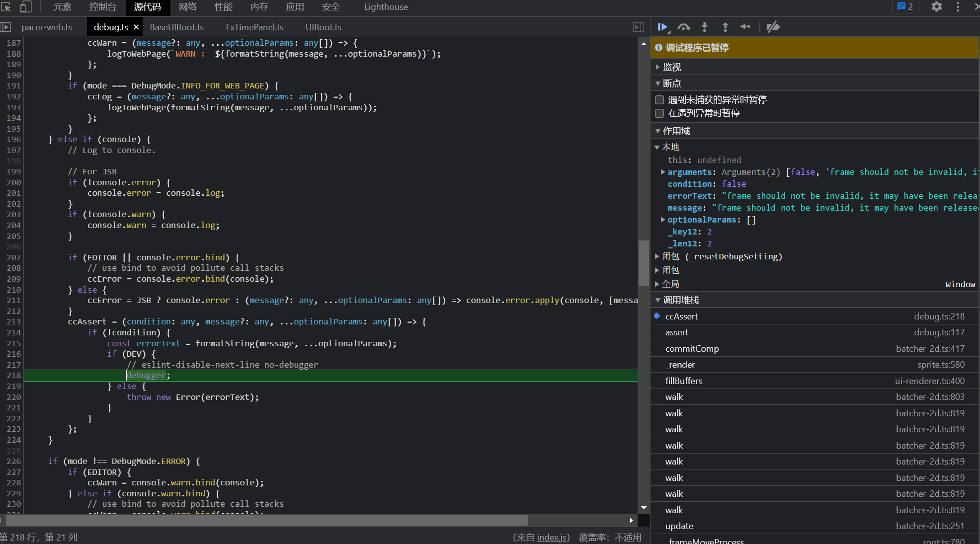Screen dimensions: 980x544
Task: Open DevTools settings gear
Action: (x=936, y=7)
